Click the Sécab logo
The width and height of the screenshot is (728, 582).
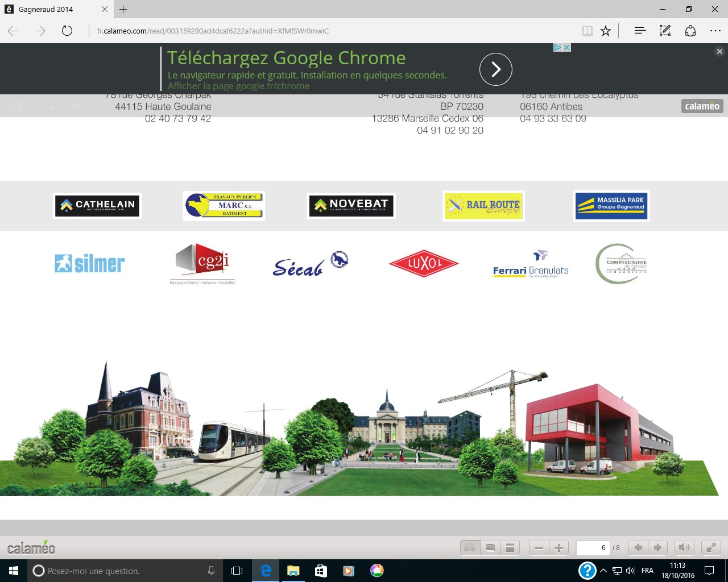311,264
